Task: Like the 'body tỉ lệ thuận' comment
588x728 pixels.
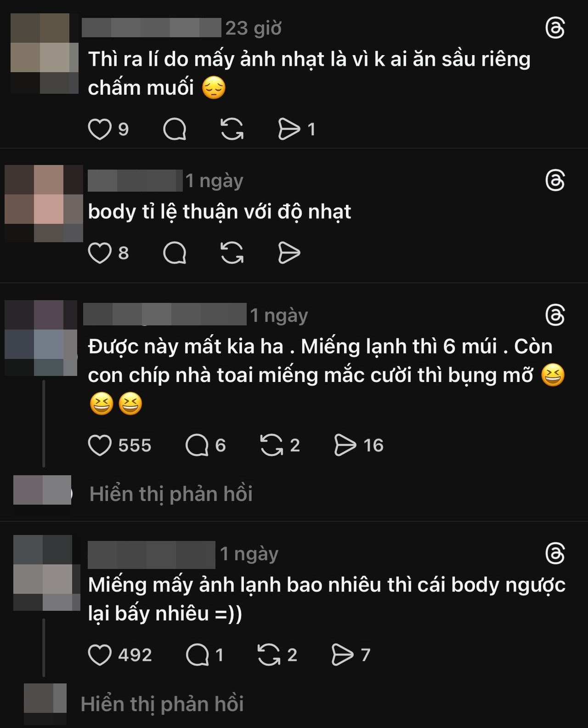Action: [x=100, y=253]
